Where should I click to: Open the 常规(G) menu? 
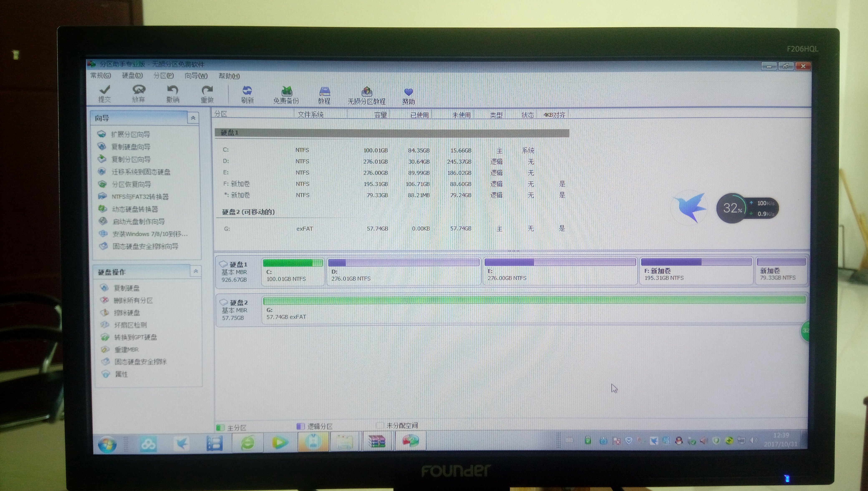(100, 76)
